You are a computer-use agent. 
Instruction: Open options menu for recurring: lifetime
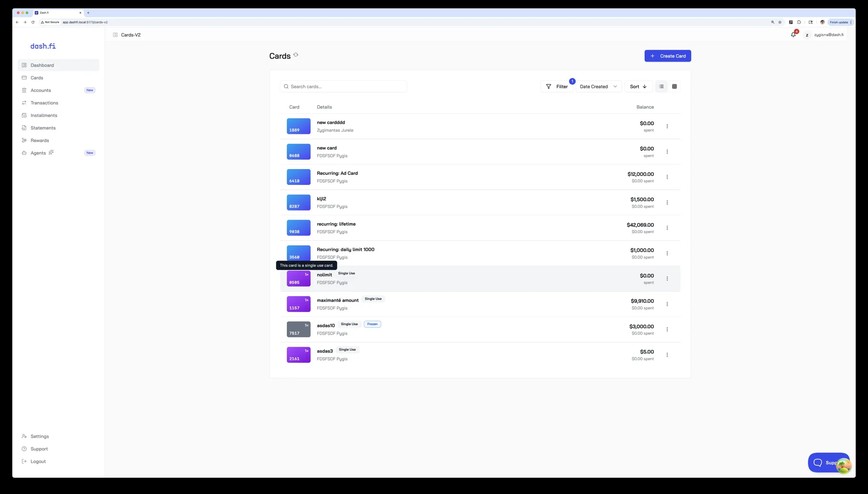click(667, 228)
